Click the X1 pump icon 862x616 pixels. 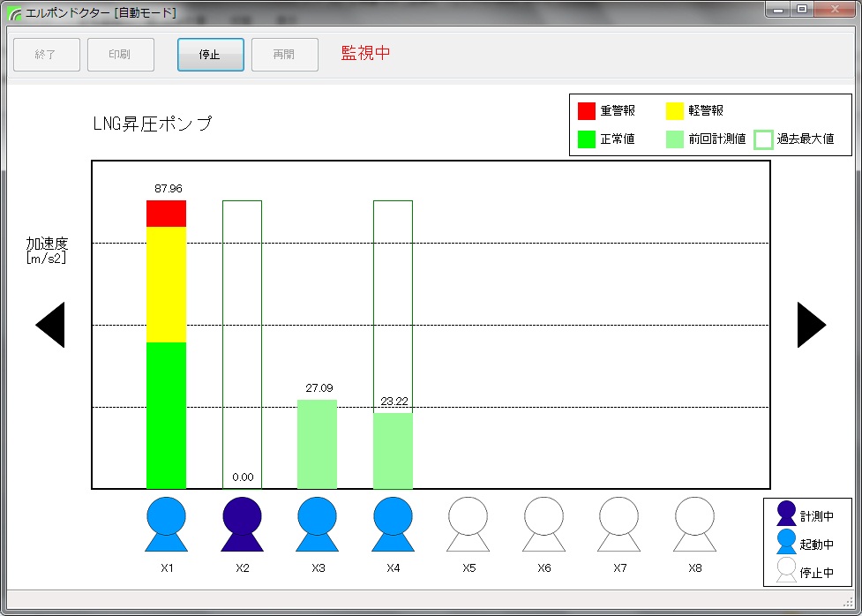[x=167, y=524]
